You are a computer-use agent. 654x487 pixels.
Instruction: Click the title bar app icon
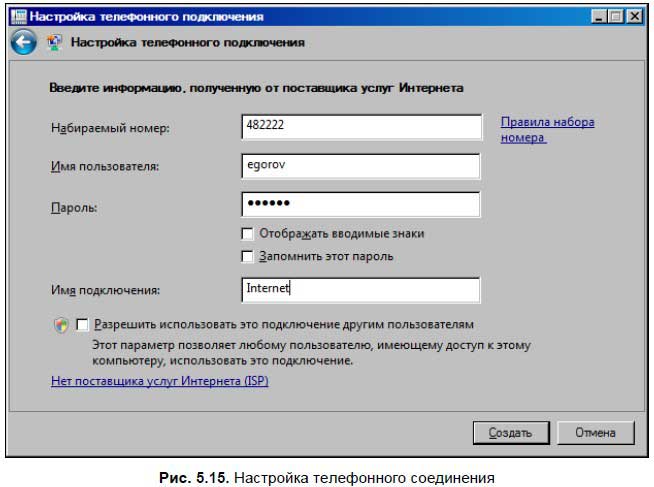pos(19,16)
